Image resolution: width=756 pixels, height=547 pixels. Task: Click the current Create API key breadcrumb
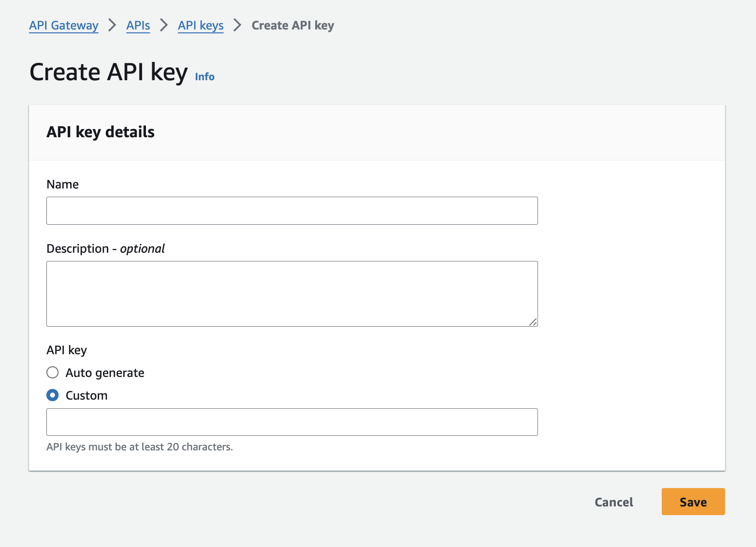click(293, 26)
